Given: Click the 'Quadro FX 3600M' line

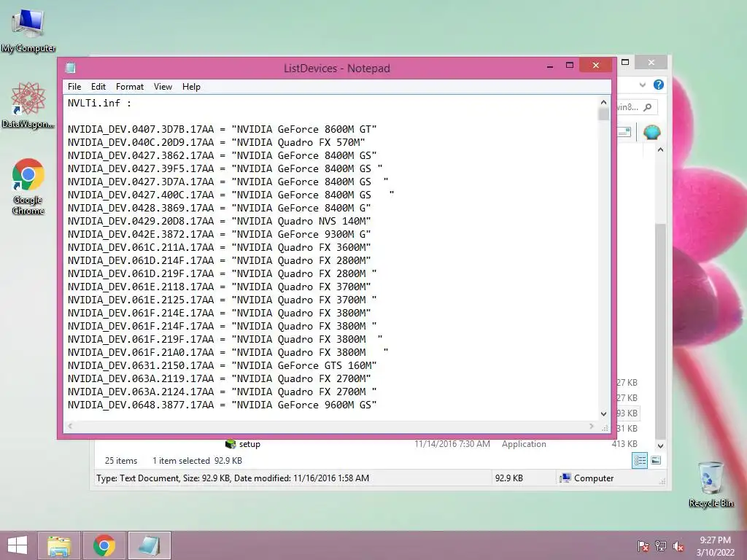Looking at the screenshot, I should pos(219,248).
